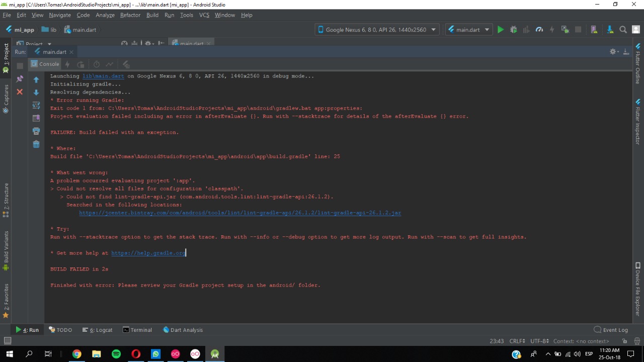
Task: Open Spotify from the taskbar
Action: tap(116, 354)
